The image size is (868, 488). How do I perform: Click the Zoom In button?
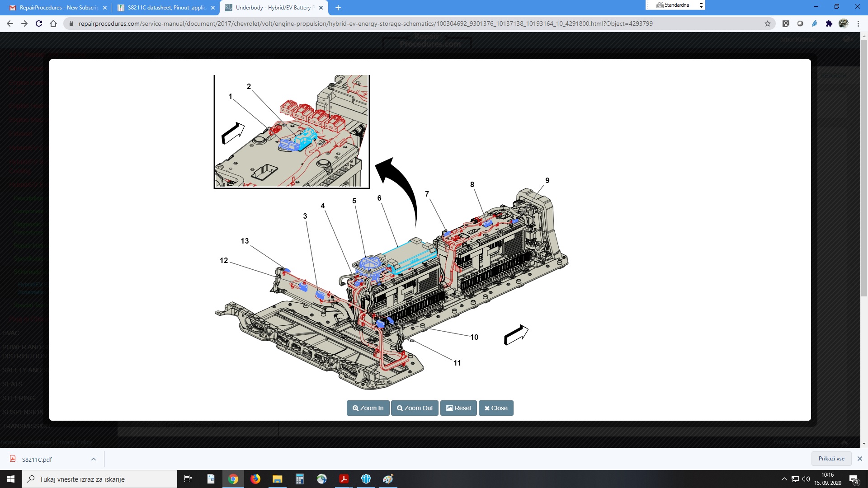368,408
